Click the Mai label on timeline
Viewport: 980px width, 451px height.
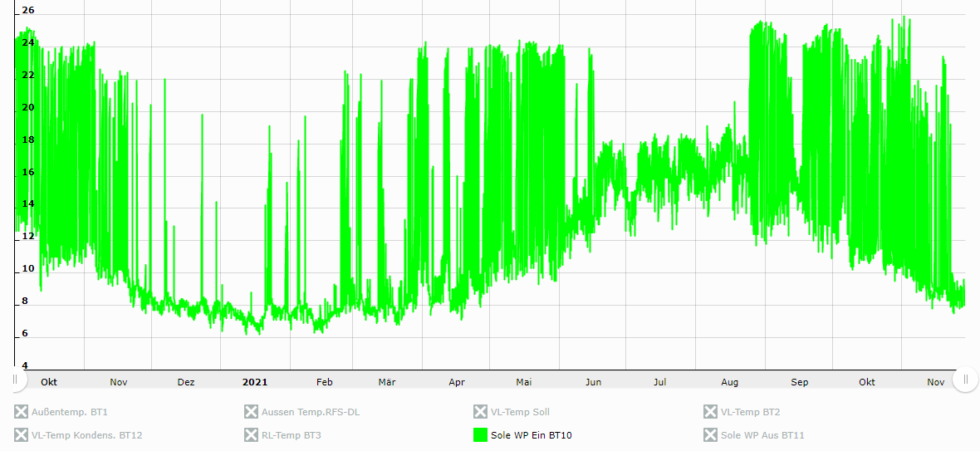coord(523,382)
